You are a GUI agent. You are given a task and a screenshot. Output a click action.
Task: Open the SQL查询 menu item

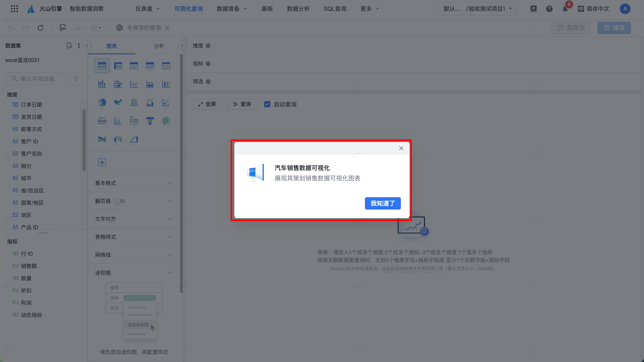335,9
